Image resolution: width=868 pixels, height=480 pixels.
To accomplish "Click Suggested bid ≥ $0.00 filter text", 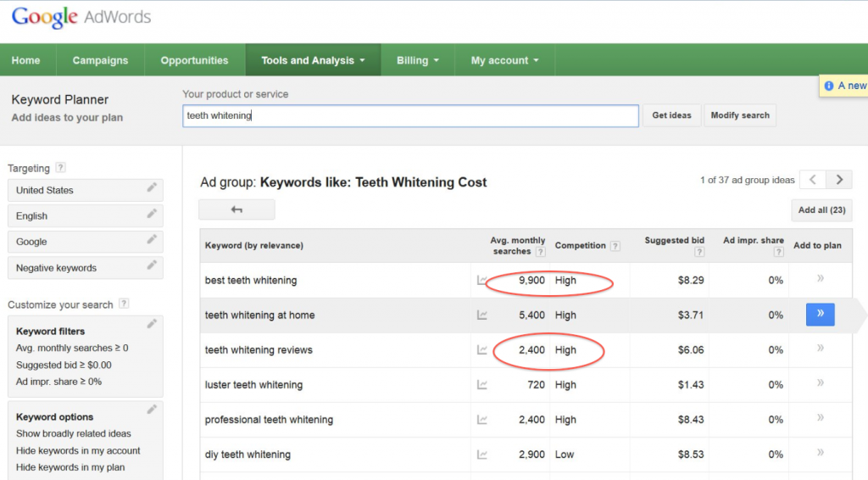I will click(64, 365).
